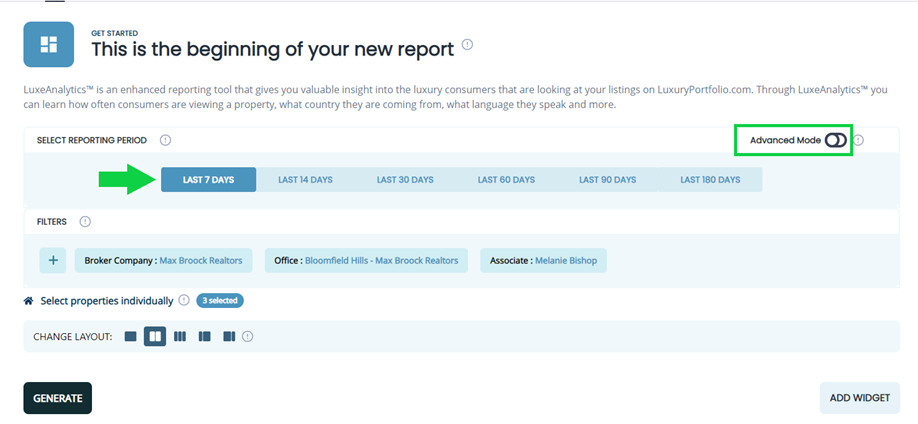This screenshot has height=424, width=918.
Task: Select Last 7 Days period
Action: pos(208,180)
